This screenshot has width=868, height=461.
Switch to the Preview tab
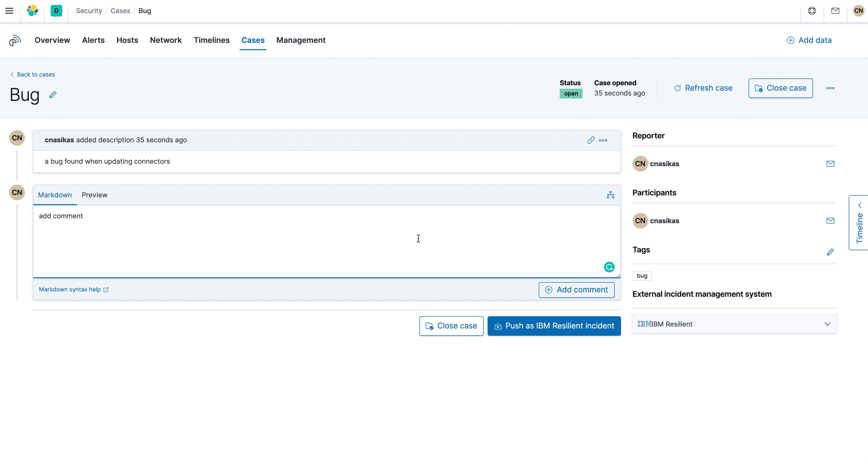(x=94, y=195)
